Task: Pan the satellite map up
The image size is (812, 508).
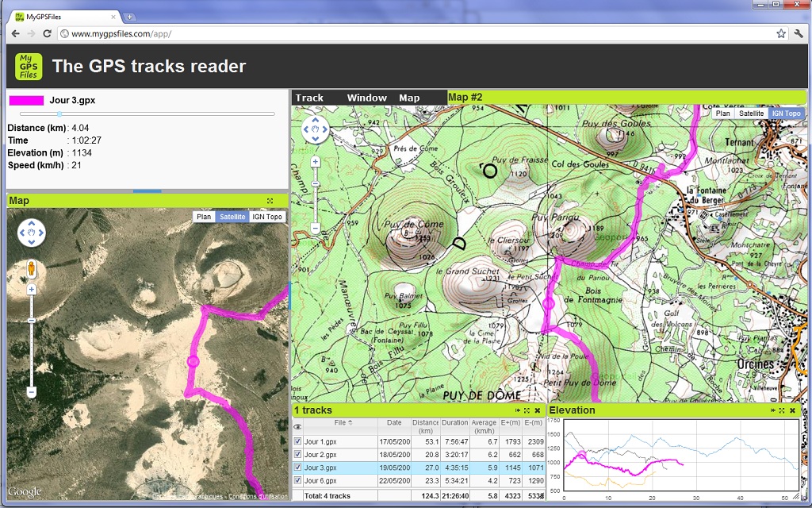Action: [32, 223]
